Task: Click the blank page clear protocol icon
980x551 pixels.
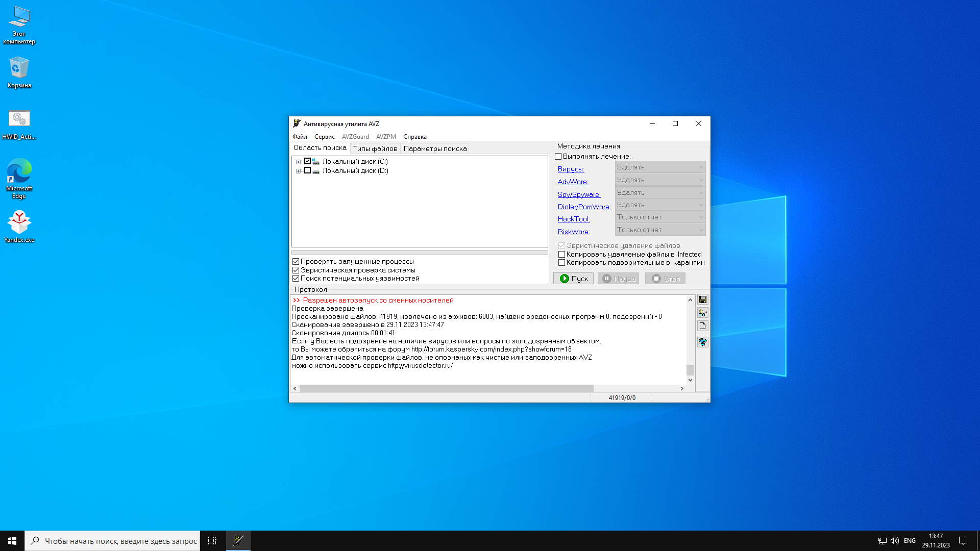Action: pos(703,326)
